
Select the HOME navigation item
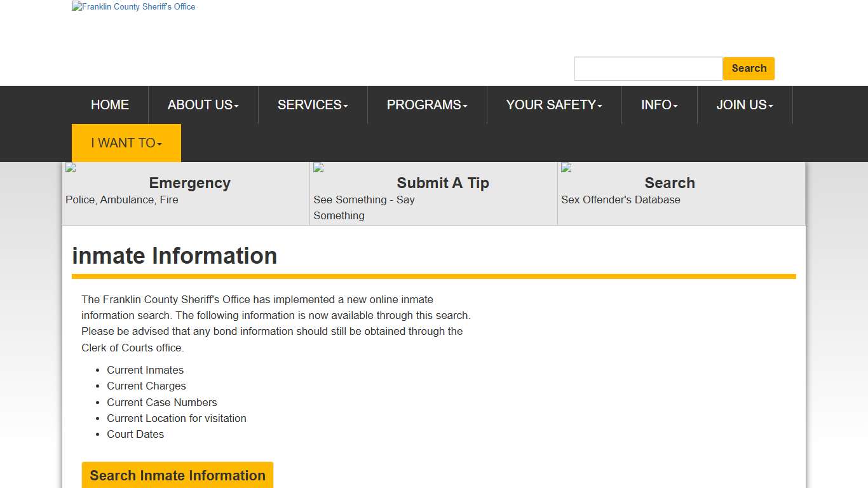[109, 105]
